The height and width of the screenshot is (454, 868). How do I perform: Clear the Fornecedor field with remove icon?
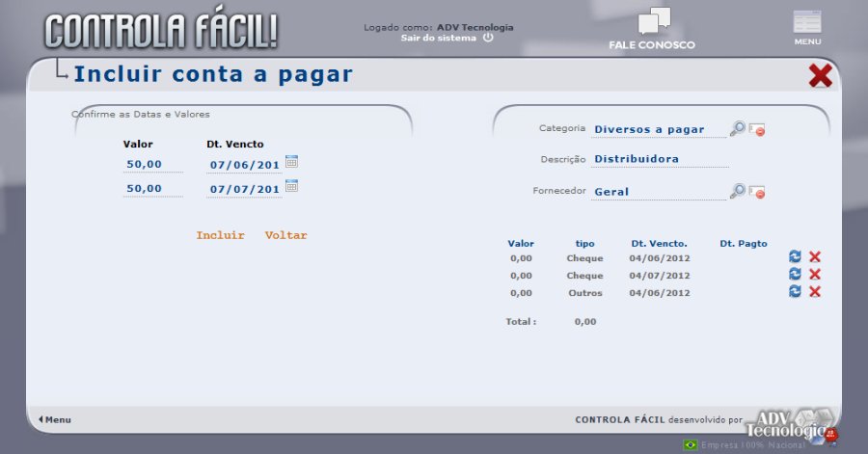[757, 193]
